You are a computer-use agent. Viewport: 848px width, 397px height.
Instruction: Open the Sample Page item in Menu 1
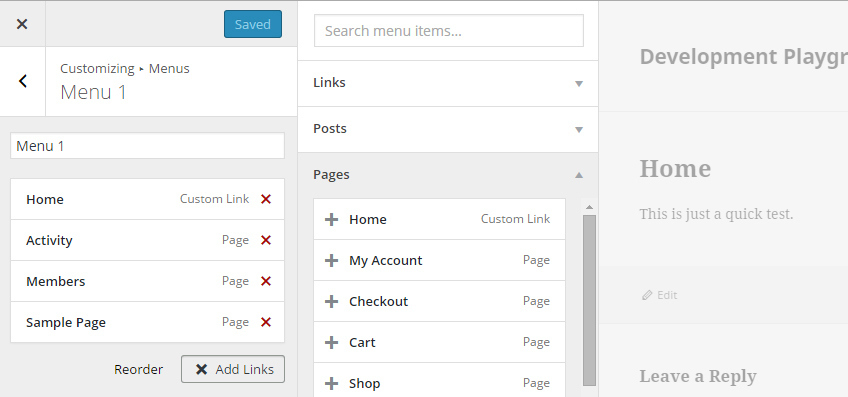(147, 322)
